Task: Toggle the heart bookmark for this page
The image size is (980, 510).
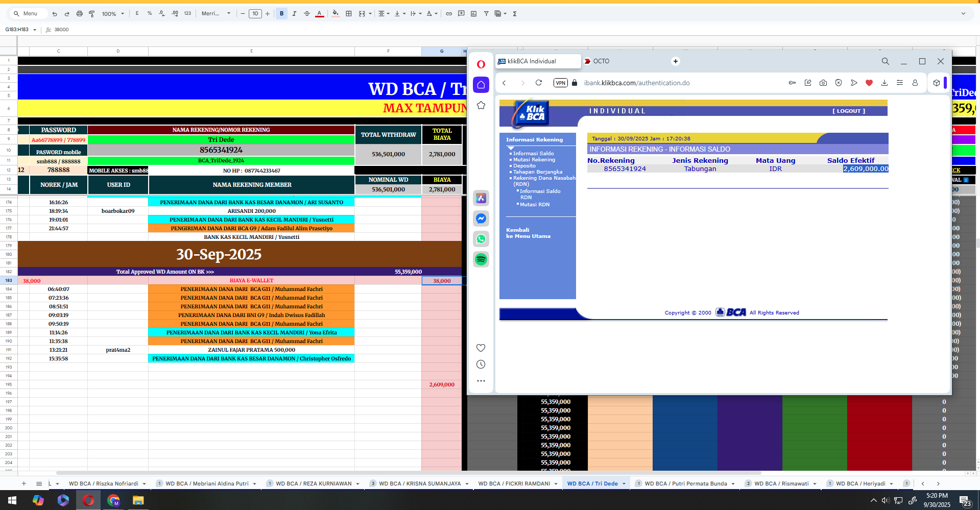Action: click(x=869, y=83)
